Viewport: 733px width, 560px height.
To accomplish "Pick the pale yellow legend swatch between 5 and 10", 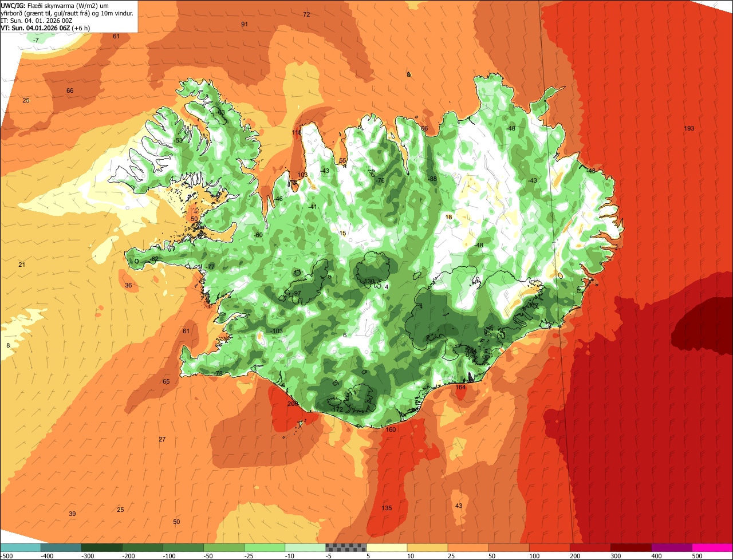I will (387, 547).
